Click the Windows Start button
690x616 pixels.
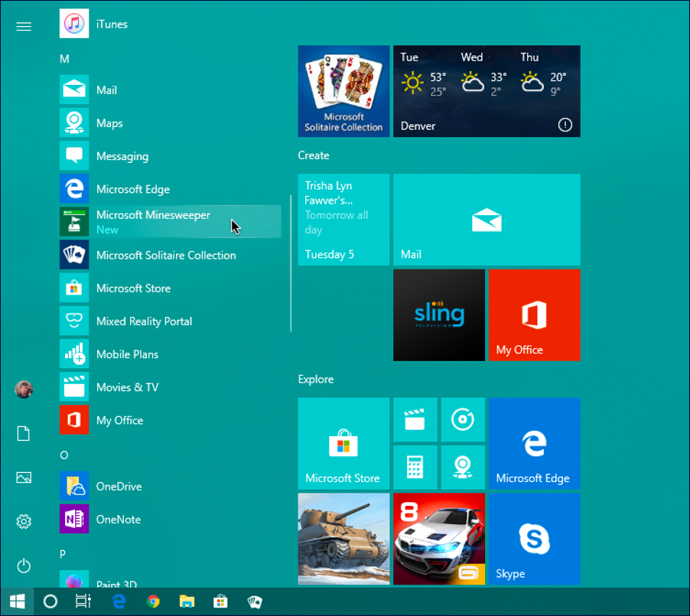(17, 601)
